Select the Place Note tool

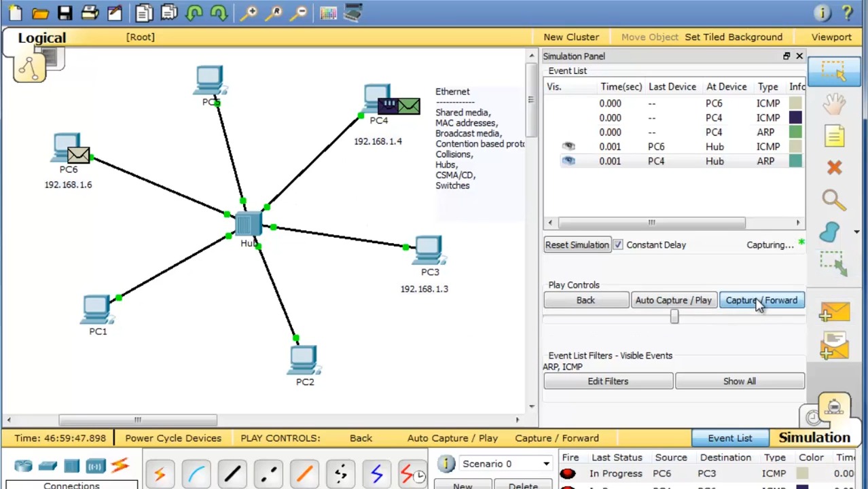[x=834, y=136]
